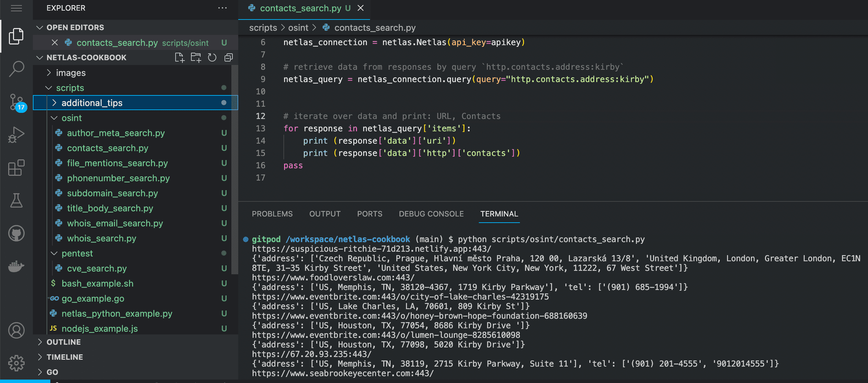Open the Extensions view
Image resolution: width=868 pixels, height=383 pixels.
tap(16, 168)
